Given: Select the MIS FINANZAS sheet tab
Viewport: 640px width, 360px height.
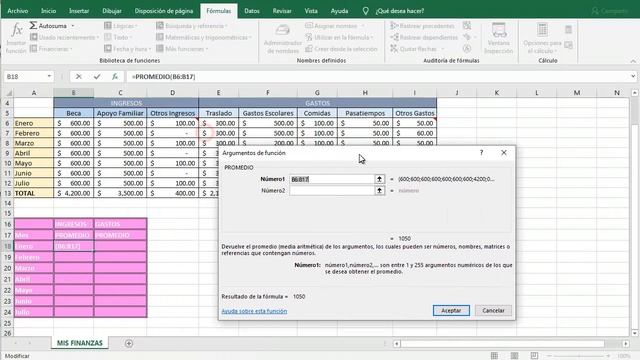Looking at the screenshot, I should click(80, 343).
